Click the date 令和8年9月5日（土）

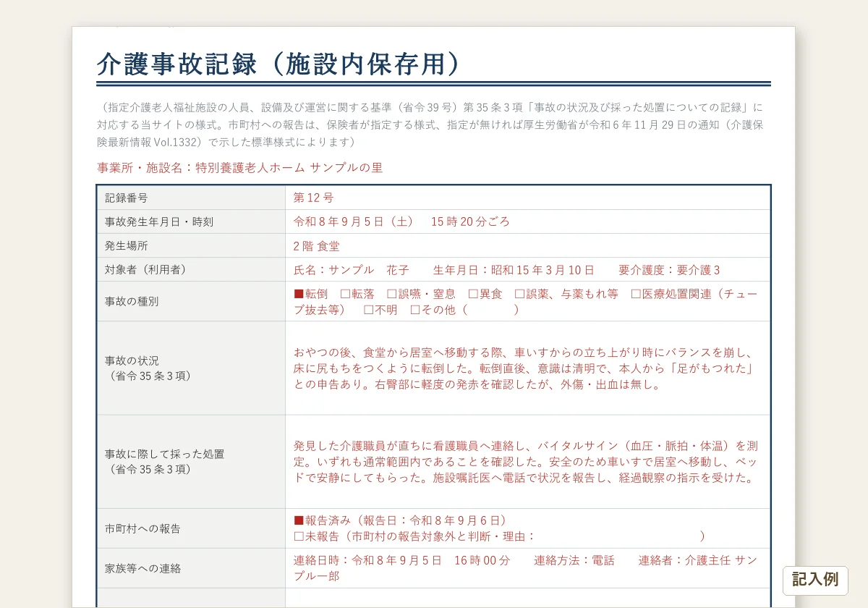(x=354, y=221)
